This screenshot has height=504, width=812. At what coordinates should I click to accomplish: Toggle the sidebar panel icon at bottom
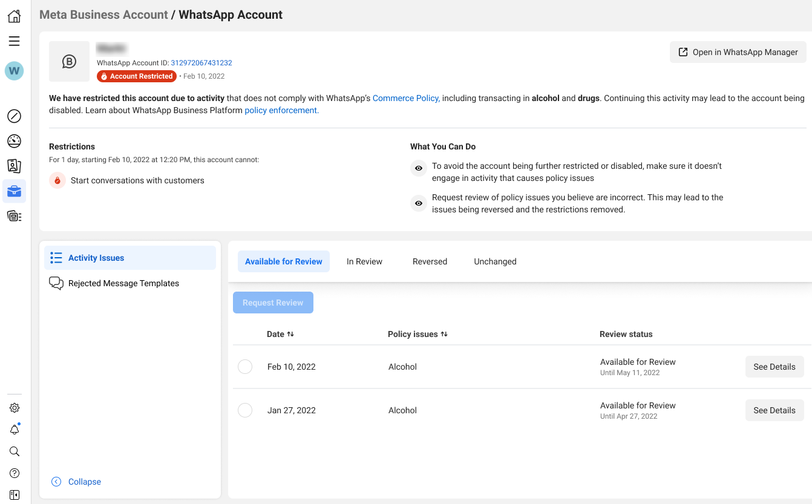[15, 495]
